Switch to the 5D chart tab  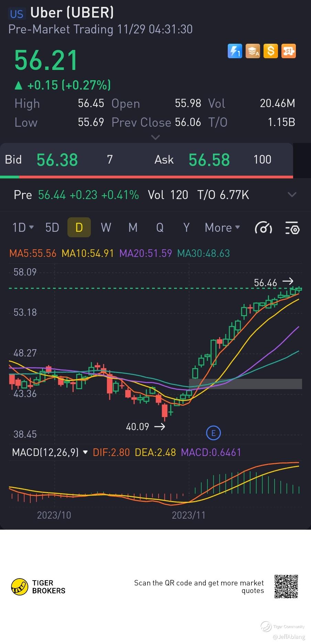point(52,228)
